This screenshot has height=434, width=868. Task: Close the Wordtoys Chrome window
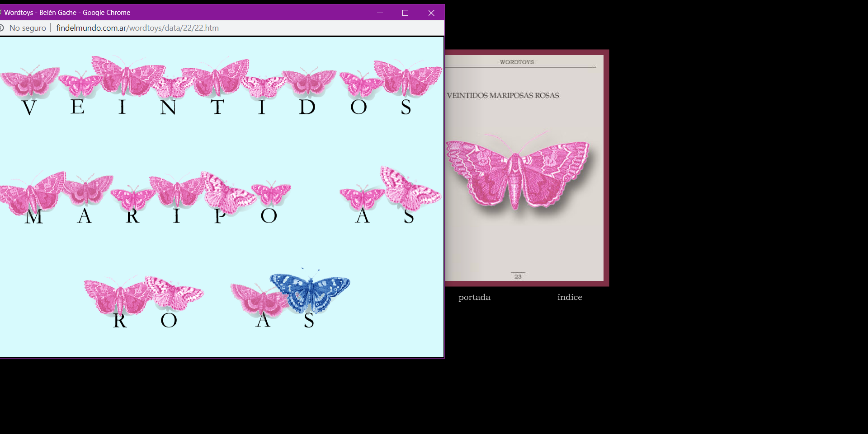431,13
